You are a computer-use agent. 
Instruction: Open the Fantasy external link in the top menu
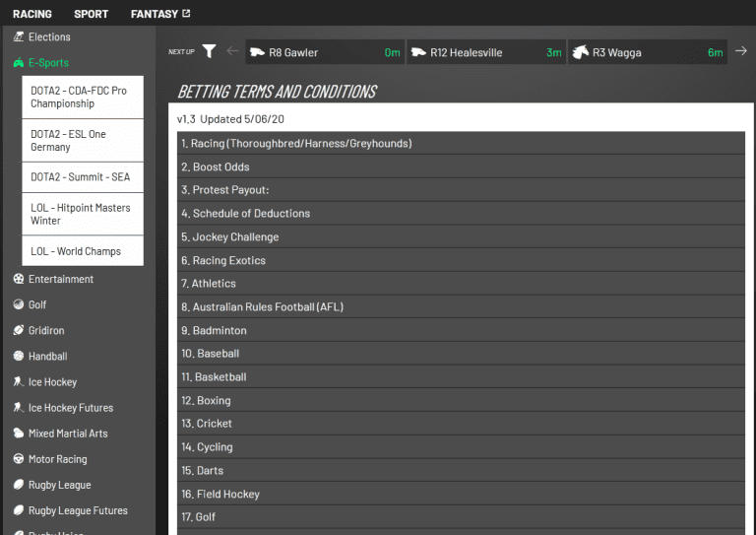coord(159,14)
